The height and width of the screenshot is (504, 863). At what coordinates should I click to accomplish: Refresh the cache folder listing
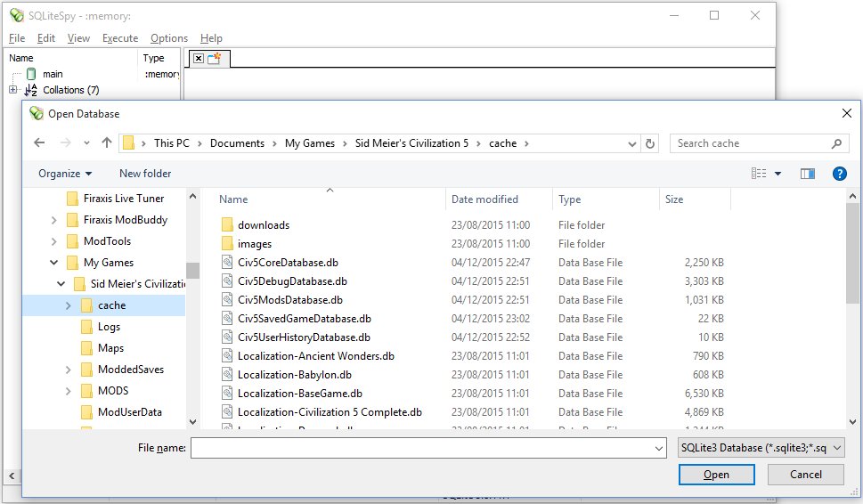click(x=650, y=143)
